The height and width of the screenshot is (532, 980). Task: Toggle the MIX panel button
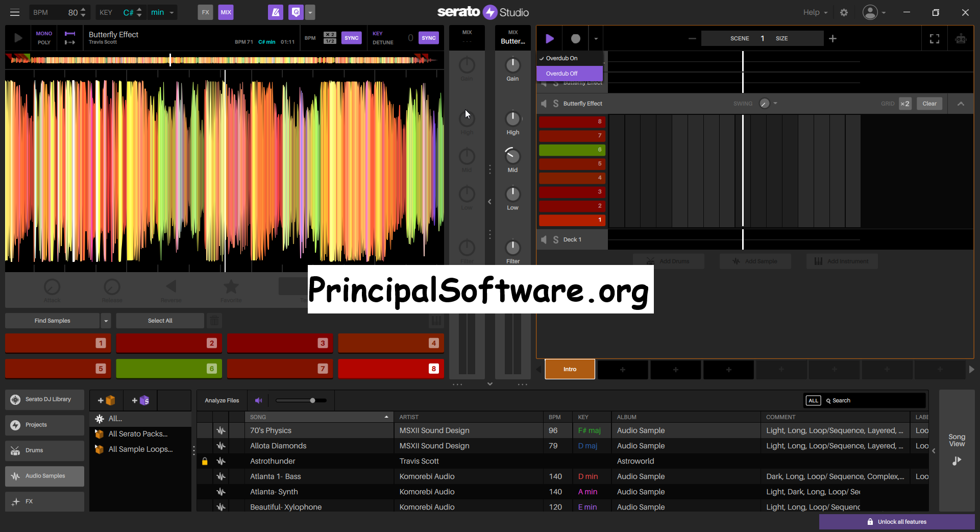[x=226, y=12]
